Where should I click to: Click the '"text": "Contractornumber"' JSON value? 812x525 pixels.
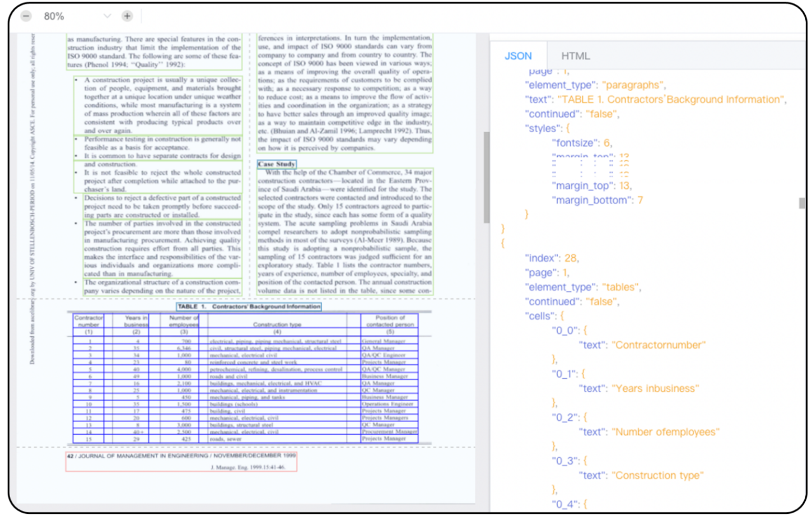pyautogui.click(x=642, y=345)
